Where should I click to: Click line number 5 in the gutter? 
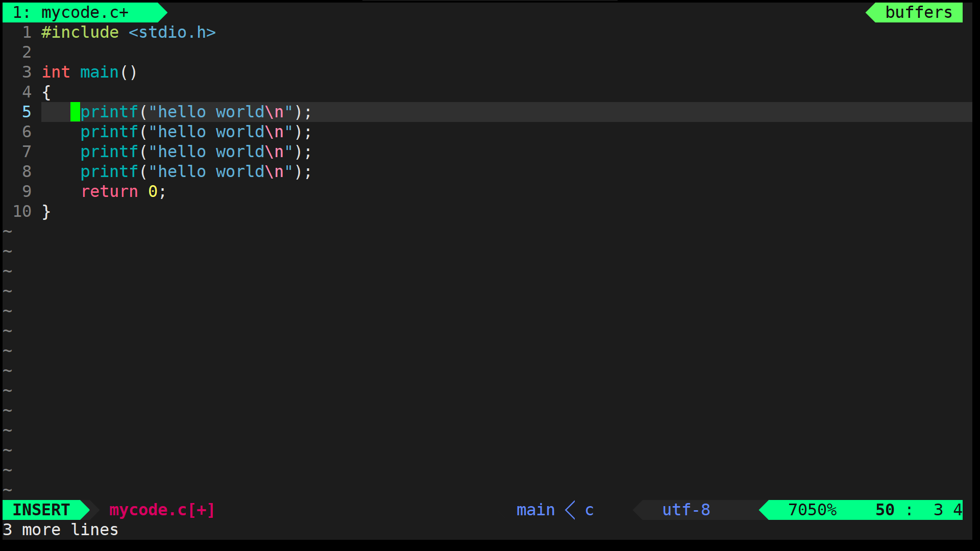[x=27, y=112]
